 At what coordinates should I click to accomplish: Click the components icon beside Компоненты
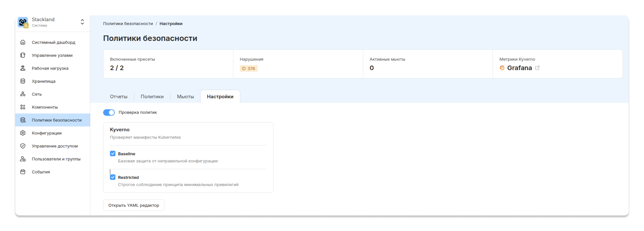pos(23,107)
